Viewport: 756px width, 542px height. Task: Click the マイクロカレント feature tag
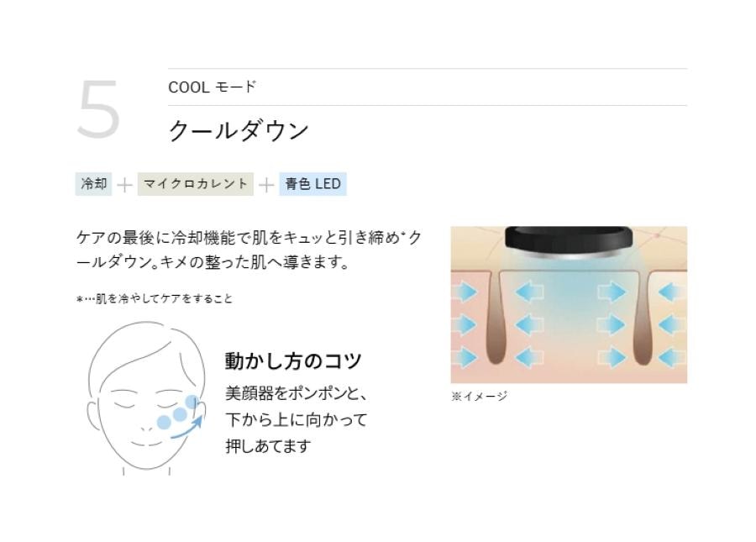click(195, 184)
